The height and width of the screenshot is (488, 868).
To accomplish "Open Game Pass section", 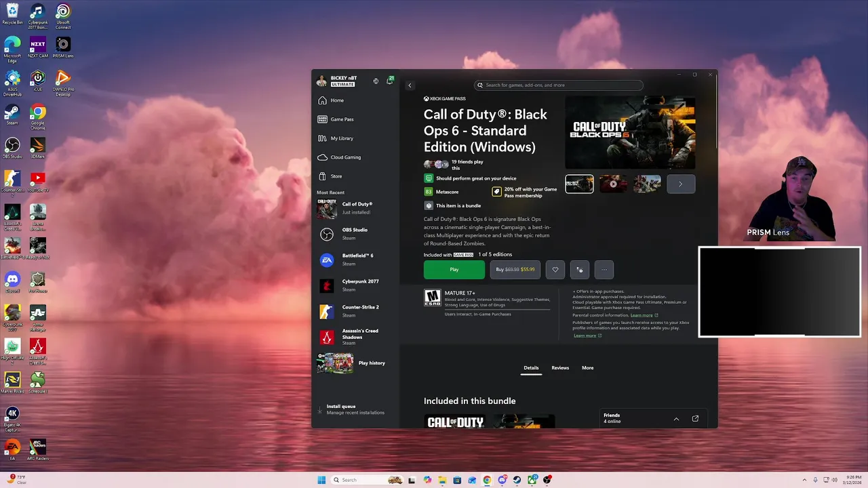I will [336, 119].
